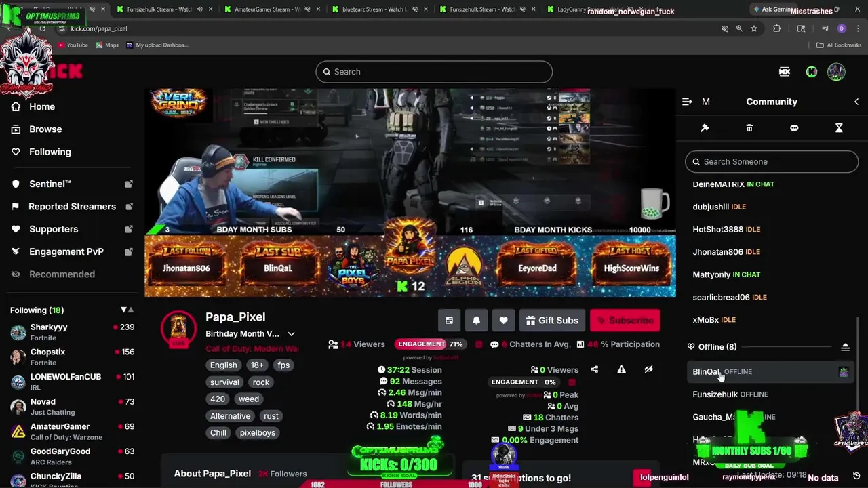Open Chopstix's channel in Following list
The image size is (868, 488).
coord(72,357)
